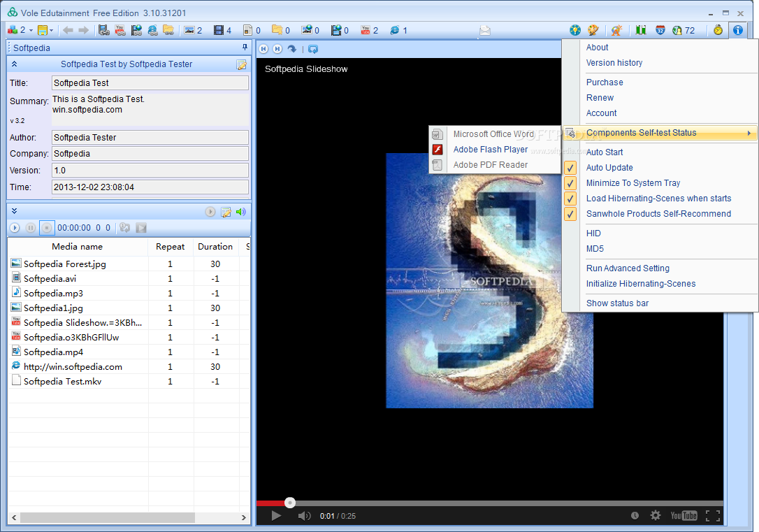Click the link video file icon
This screenshot has height=532, width=759.
103,31
